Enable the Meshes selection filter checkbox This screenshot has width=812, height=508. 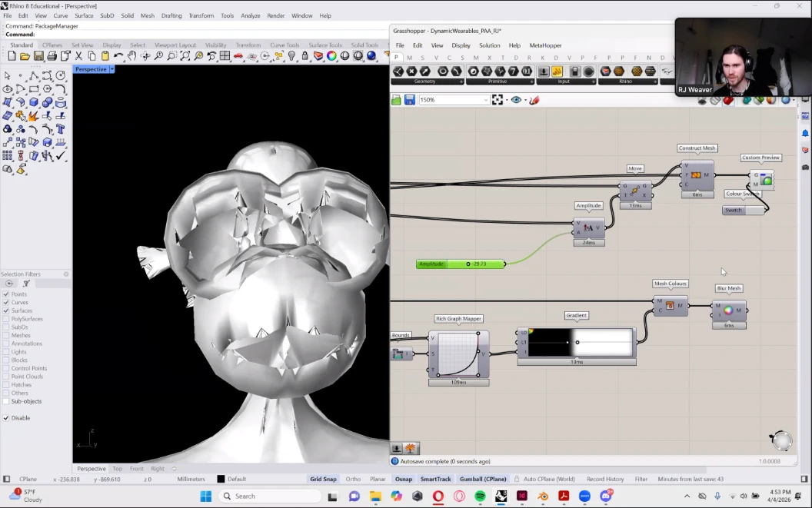coord(7,335)
